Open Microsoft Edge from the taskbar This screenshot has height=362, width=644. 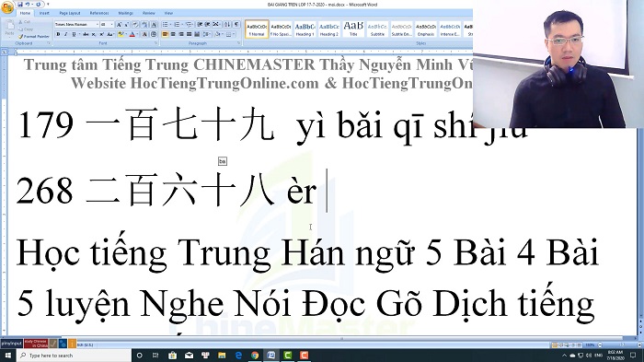pos(238,355)
